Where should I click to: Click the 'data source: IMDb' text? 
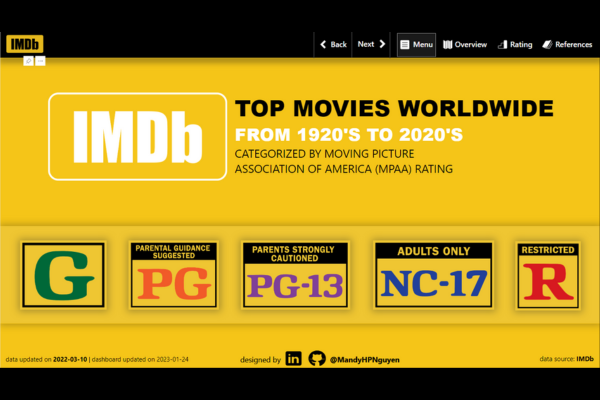click(566, 359)
